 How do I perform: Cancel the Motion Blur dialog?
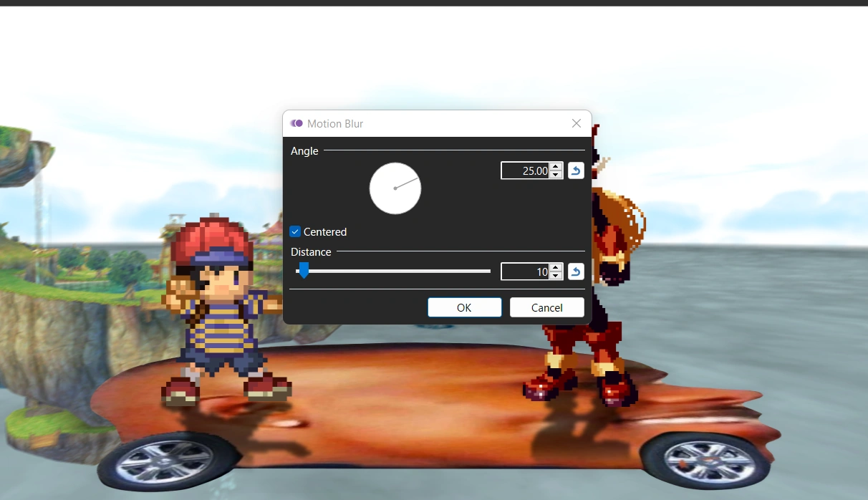pos(547,307)
